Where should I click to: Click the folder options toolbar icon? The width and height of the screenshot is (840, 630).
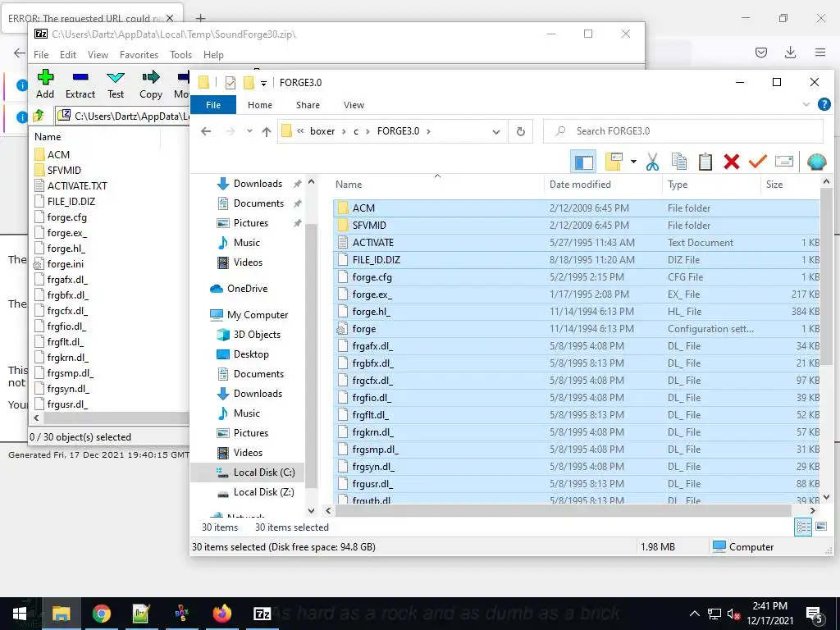pos(614,162)
